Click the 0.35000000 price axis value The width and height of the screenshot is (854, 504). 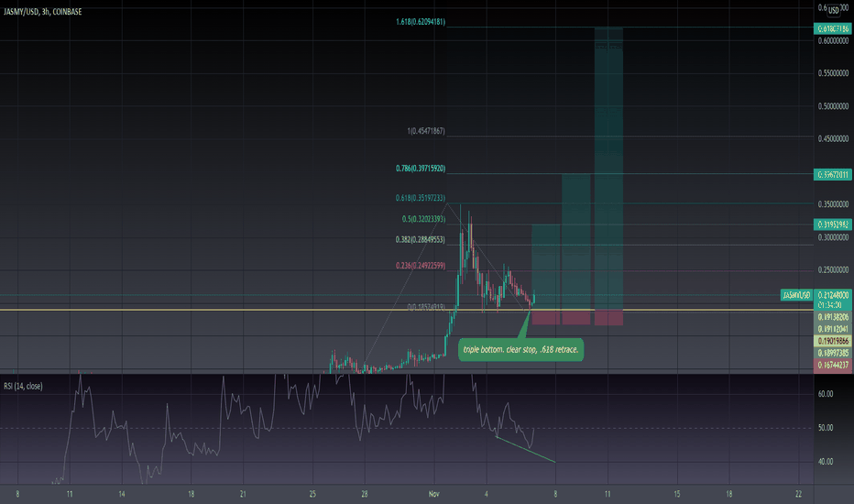click(x=833, y=204)
